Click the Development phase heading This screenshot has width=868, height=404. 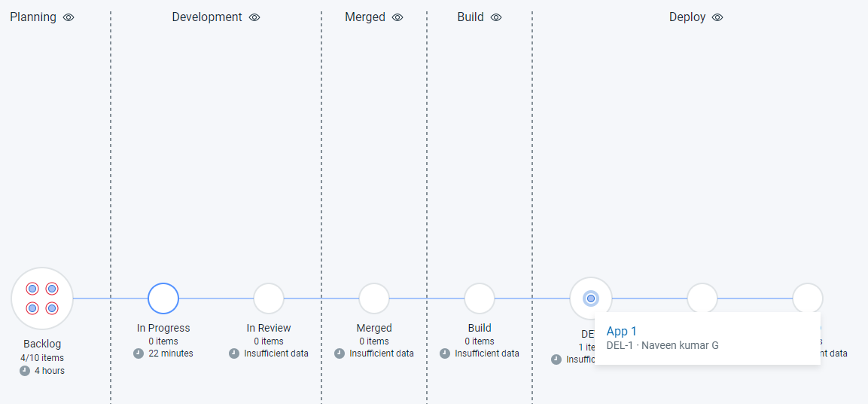tap(207, 17)
